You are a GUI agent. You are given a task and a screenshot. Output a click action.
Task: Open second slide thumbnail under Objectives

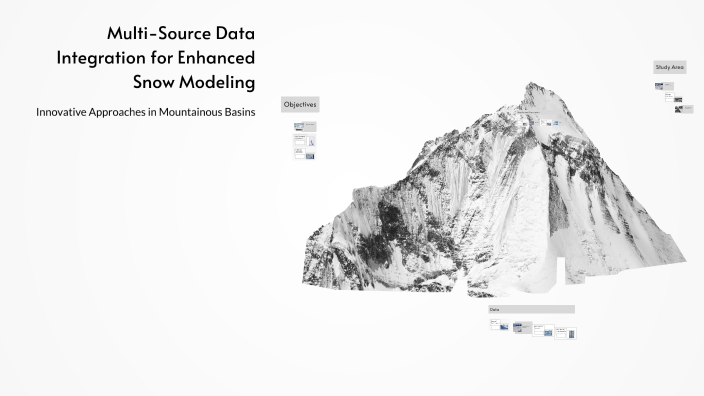click(305, 140)
